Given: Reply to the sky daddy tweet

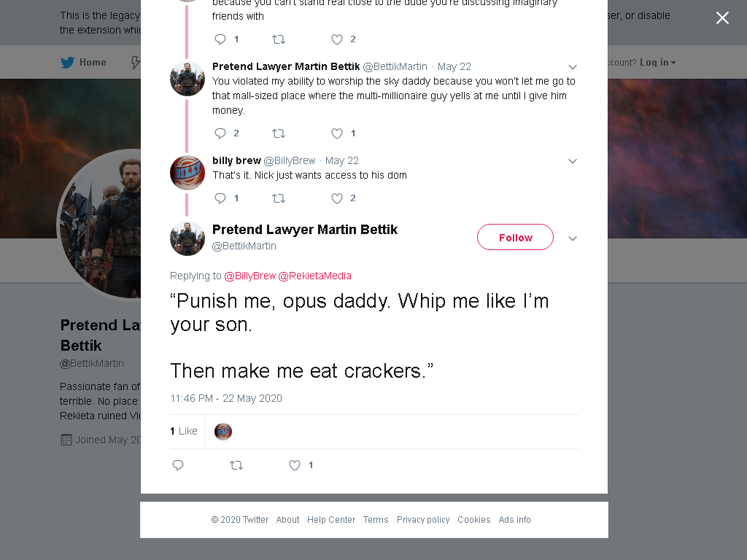Looking at the screenshot, I should pyautogui.click(x=220, y=133).
